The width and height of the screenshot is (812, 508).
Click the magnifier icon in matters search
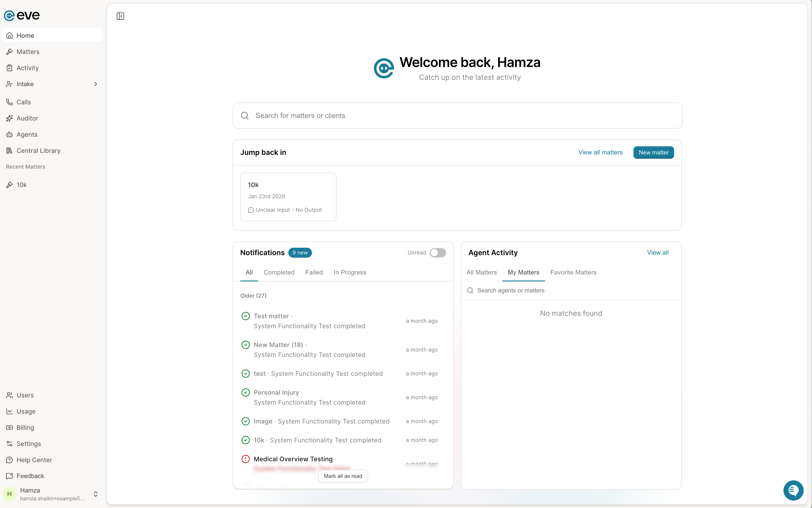(245, 116)
